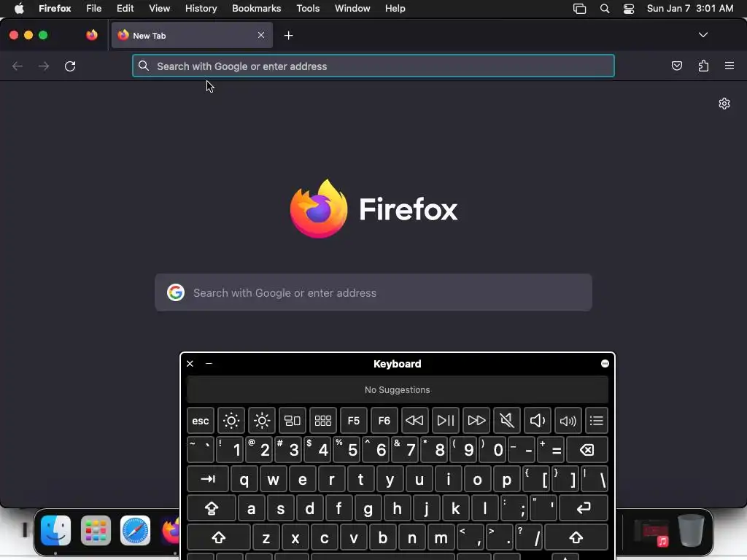Tap the m key
The width and height of the screenshot is (747, 560).
click(x=441, y=537)
